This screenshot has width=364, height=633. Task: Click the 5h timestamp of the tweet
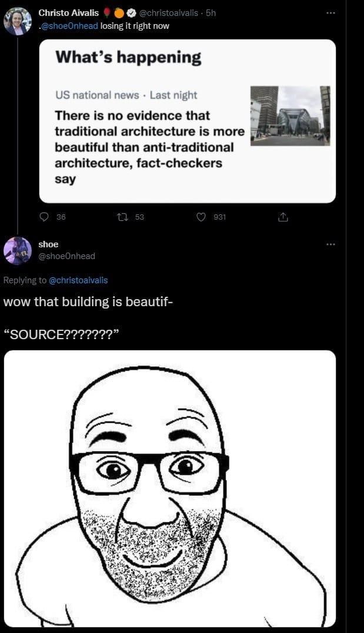211,13
